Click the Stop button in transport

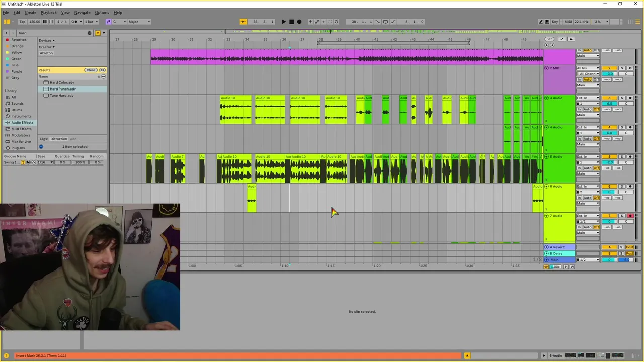tap(291, 22)
